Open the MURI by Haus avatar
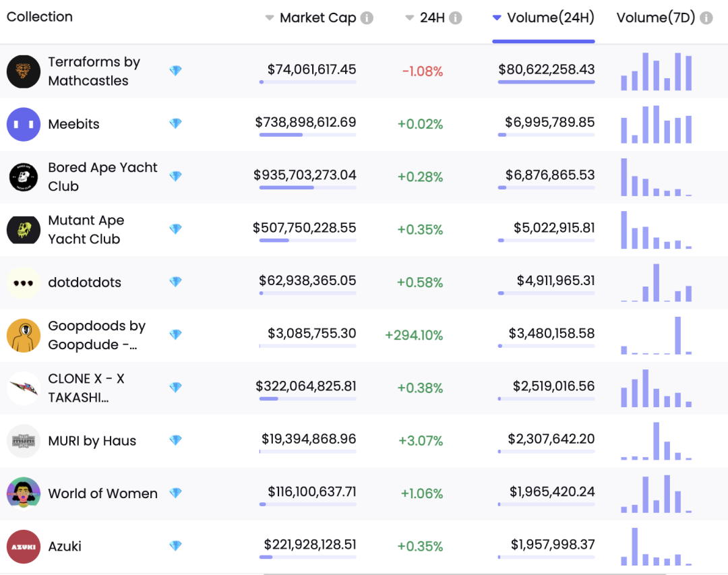 23,441
